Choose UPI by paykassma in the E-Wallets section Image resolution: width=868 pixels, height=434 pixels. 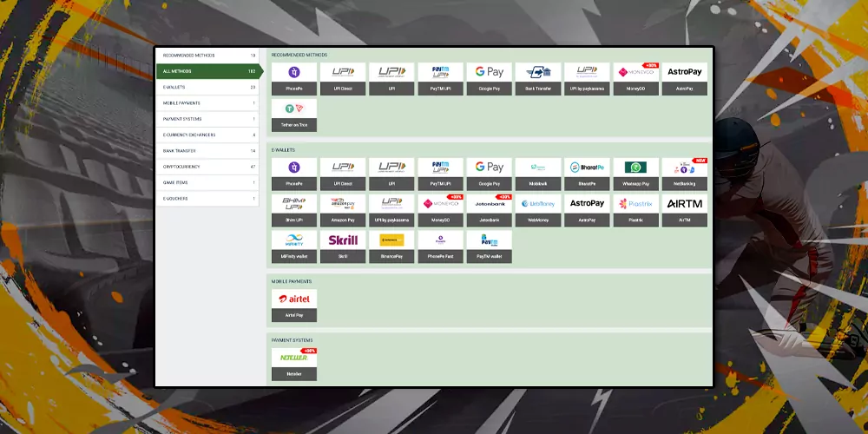[x=391, y=210]
